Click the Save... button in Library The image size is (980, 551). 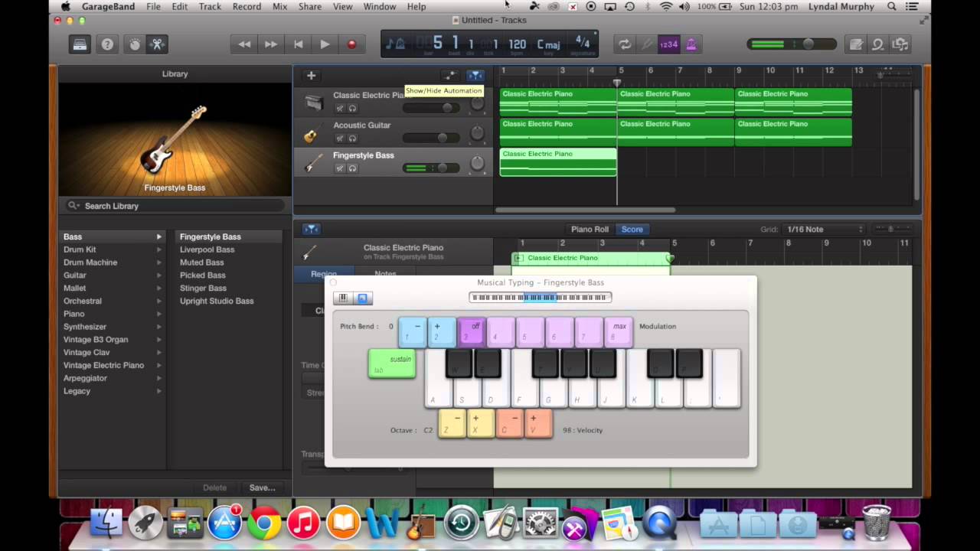point(262,487)
